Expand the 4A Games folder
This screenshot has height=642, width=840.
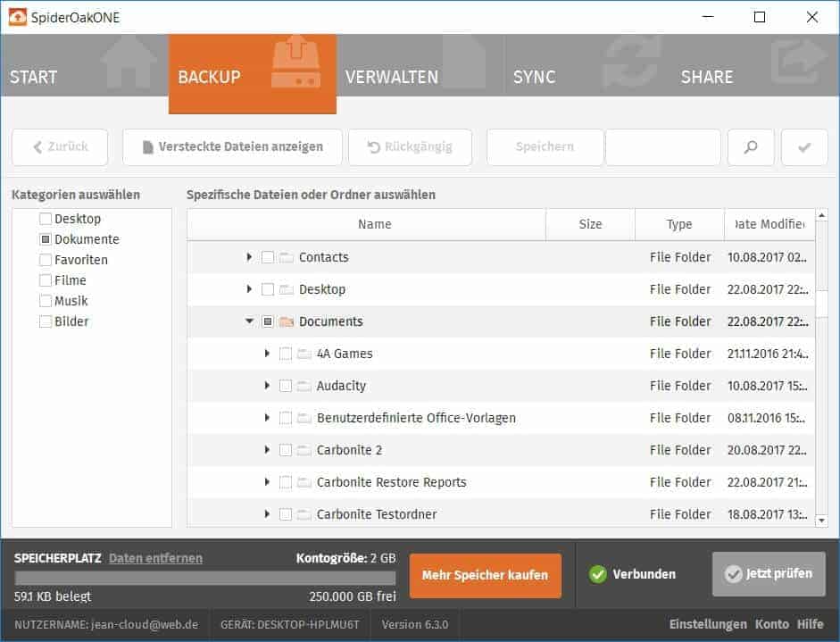click(267, 354)
